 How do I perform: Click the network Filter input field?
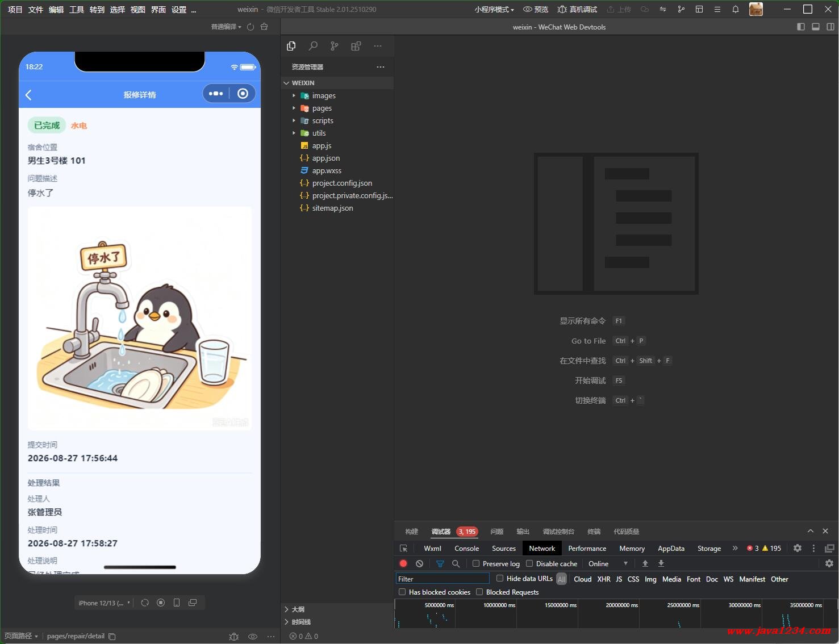pyautogui.click(x=443, y=579)
